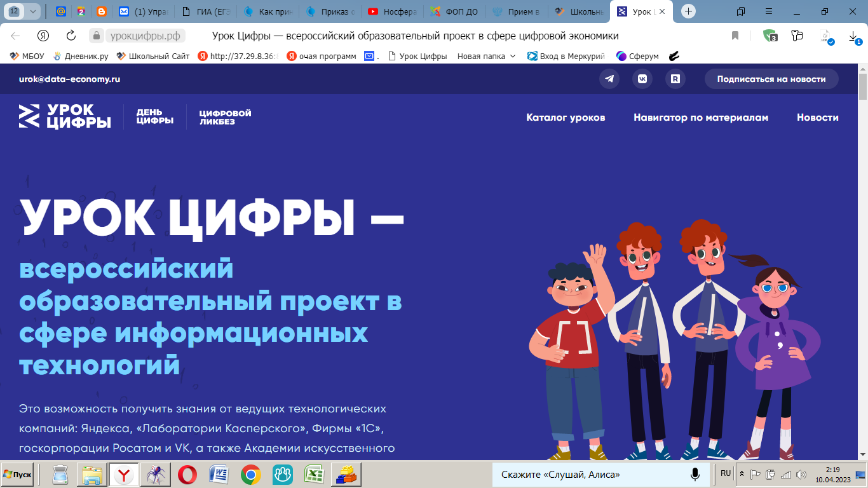Click the урокцифры.рф address field
This screenshot has width=868, height=488.
[146, 36]
